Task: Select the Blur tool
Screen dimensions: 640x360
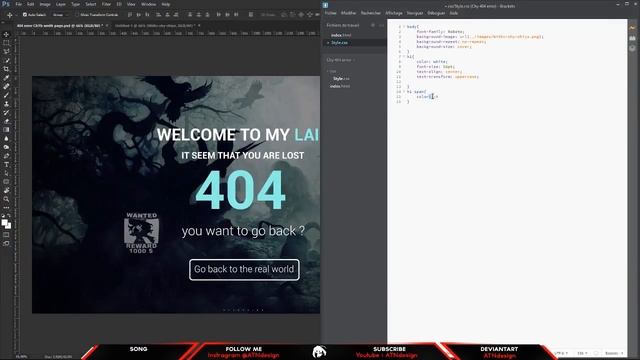Action: click(x=6, y=138)
